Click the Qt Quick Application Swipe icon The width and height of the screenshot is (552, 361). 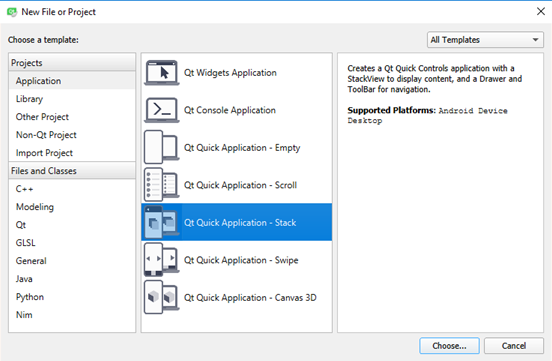[x=162, y=260]
